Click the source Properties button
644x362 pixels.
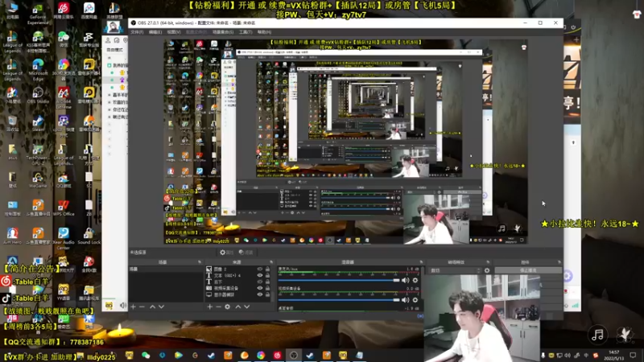(227, 253)
